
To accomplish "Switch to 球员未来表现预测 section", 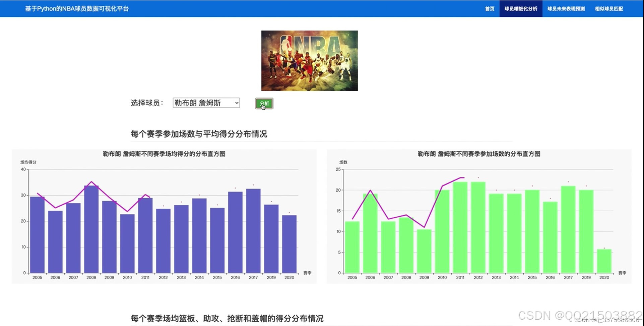I will tap(566, 9).
